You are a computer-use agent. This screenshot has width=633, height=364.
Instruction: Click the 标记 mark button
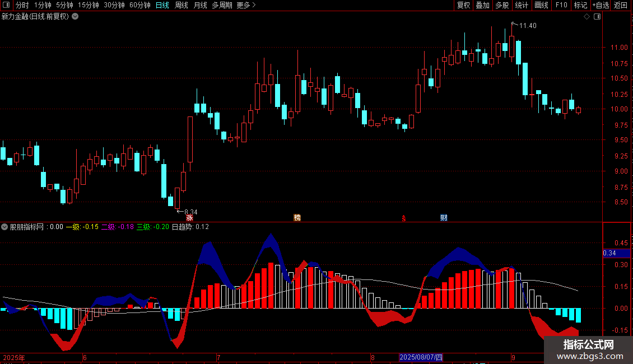(580, 5)
